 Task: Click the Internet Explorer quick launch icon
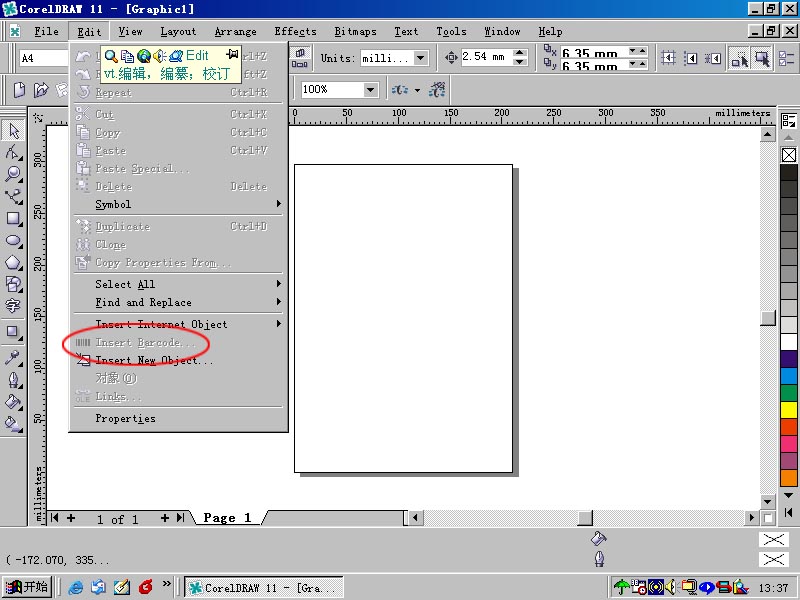76,587
